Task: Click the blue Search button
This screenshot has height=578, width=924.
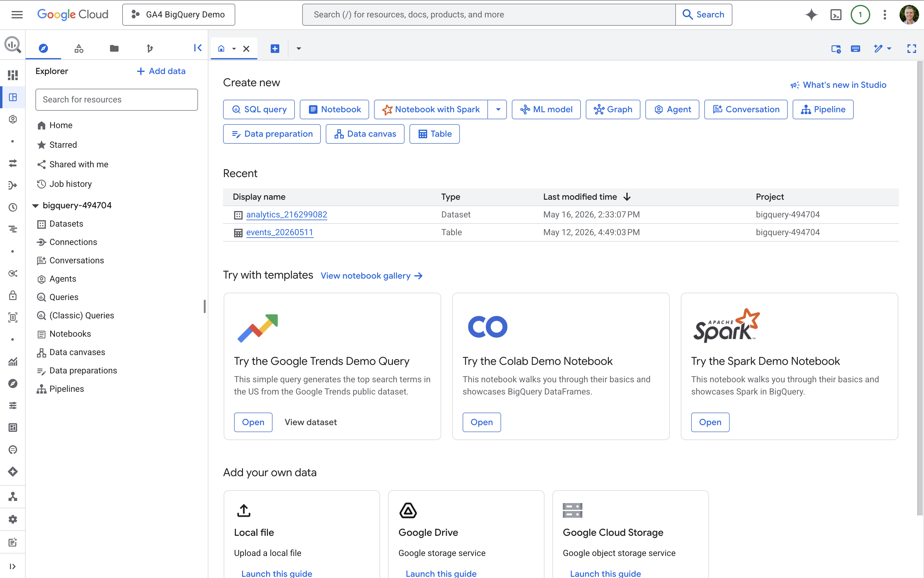Action: point(704,15)
